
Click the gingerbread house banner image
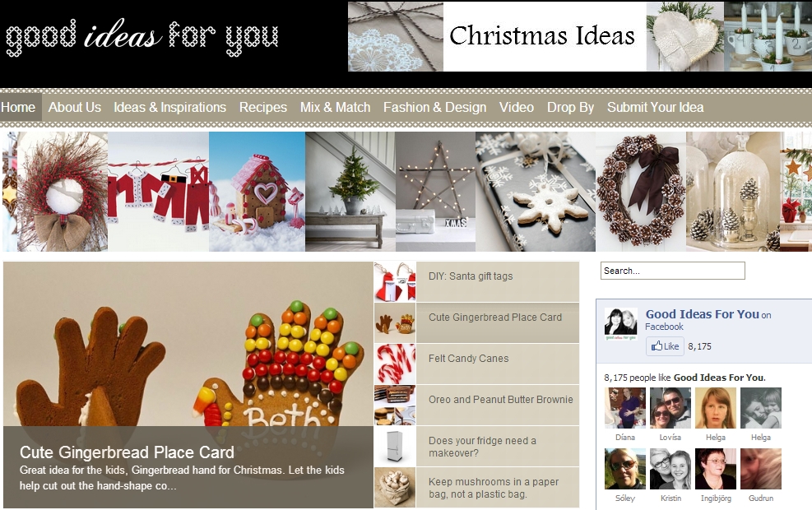[257, 192]
